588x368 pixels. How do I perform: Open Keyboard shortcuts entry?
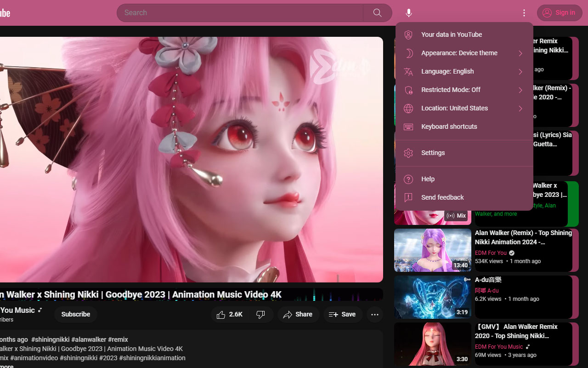coord(464,126)
